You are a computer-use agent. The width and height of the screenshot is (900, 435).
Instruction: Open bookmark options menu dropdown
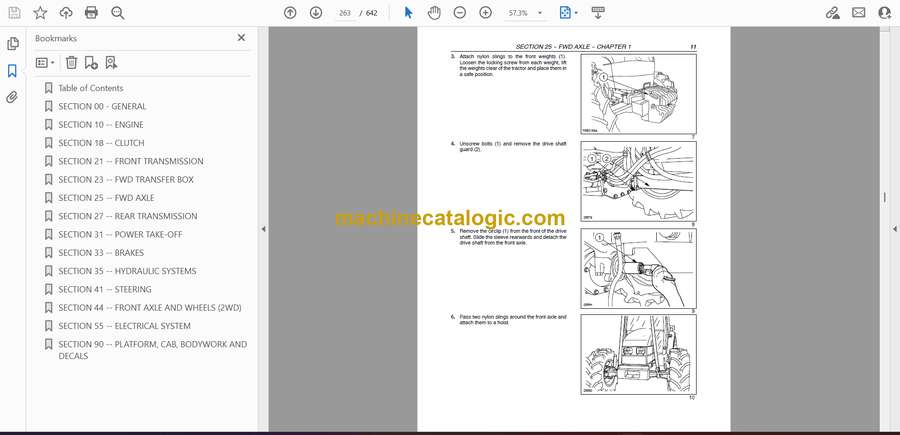pos(45,63)
